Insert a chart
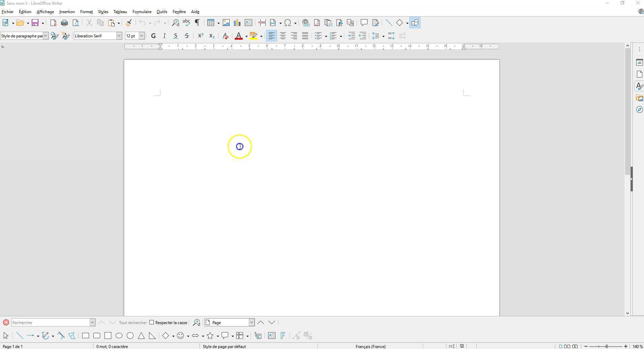Viewport: 644px width, 349px height. pyautogui.click(x=237, y=23)
